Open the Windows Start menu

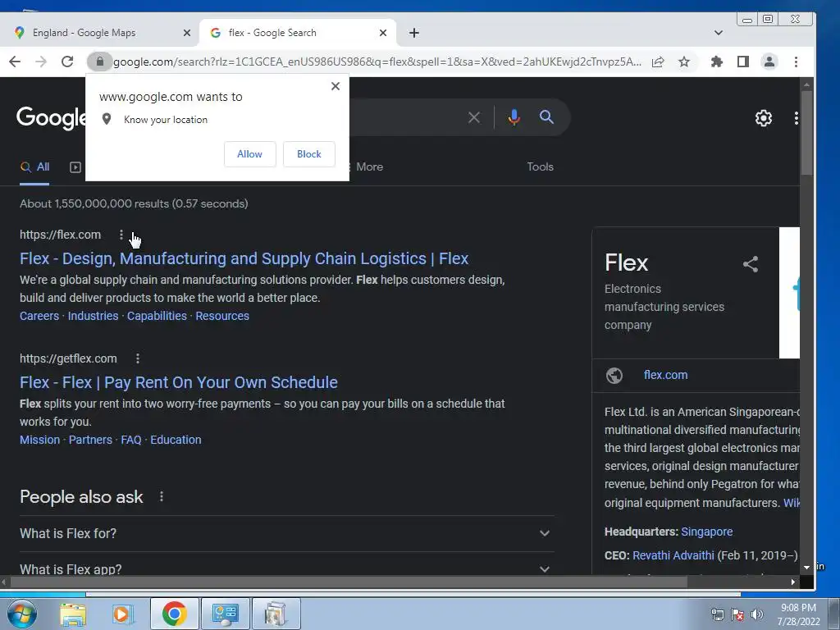click(22, 614)
